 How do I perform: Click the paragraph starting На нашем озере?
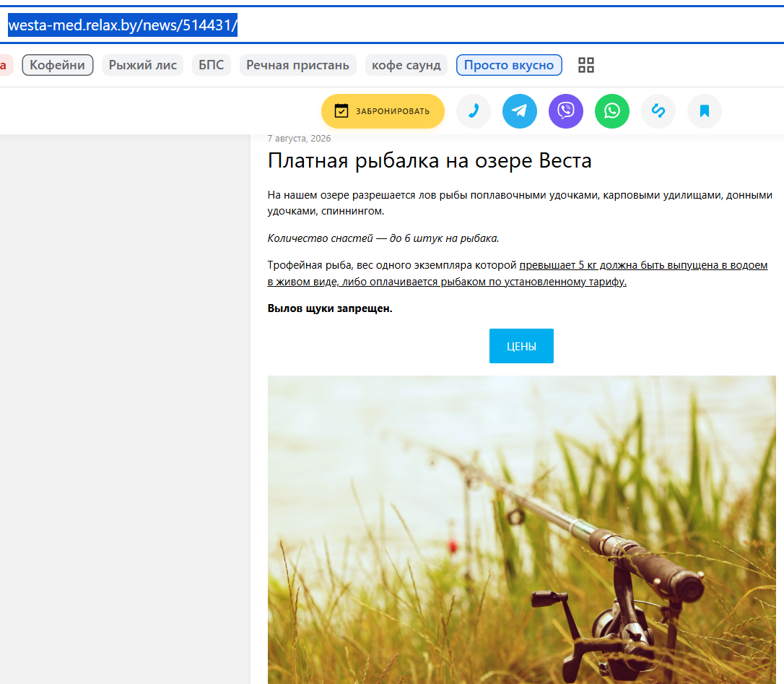coord(520,203)
